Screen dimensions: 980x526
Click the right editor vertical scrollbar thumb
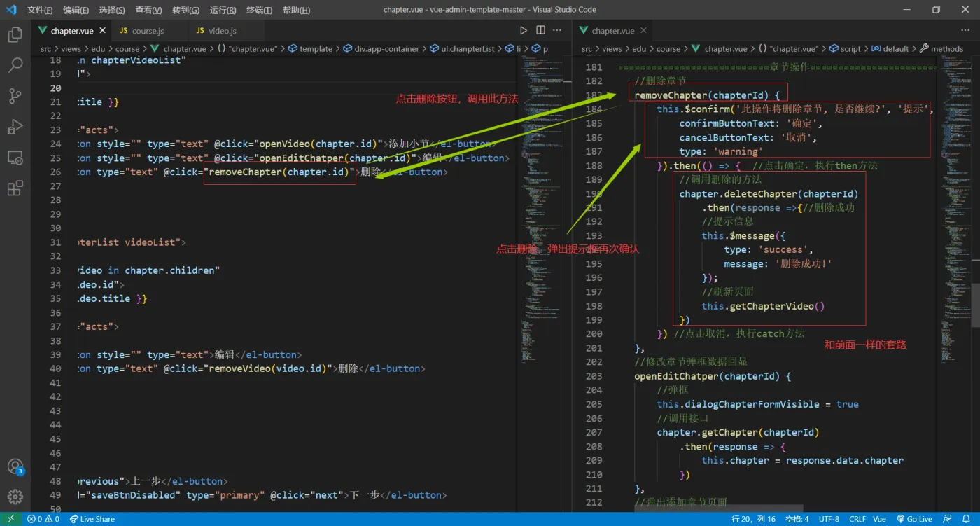(975, 304)
